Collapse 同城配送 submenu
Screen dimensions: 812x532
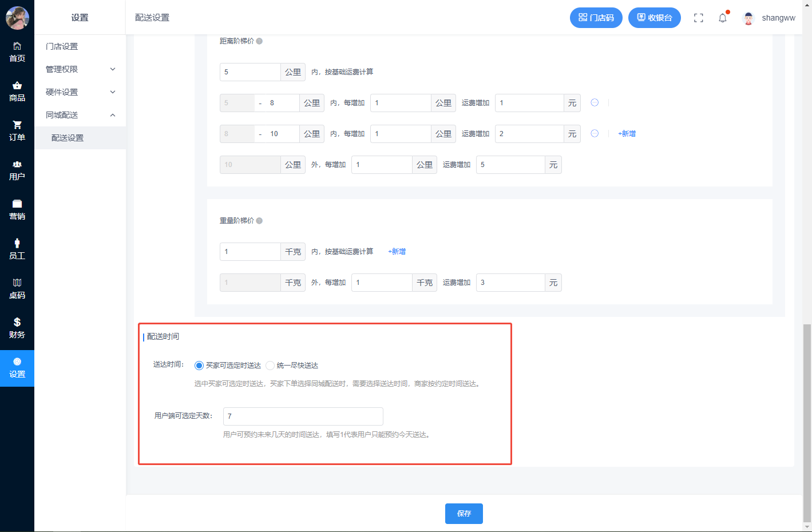pyautogui.click(x=80, y=115)
